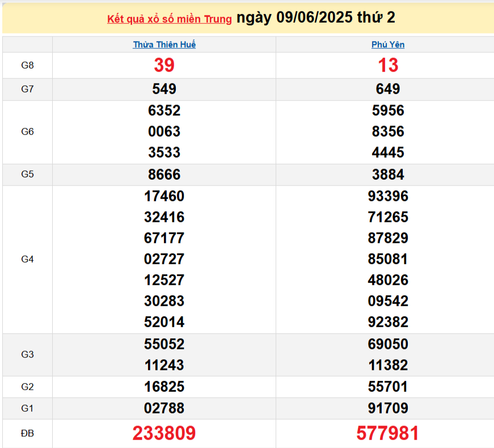Click the G1 result 02788

(164, 408)
